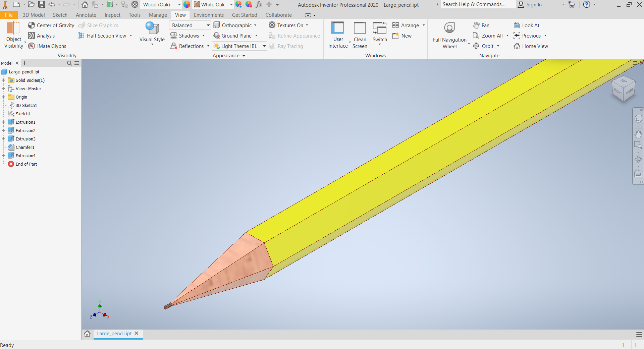This screenshot has height=349, width=644.
Task: Click the Switch windows icon
Action: (380, 27)
